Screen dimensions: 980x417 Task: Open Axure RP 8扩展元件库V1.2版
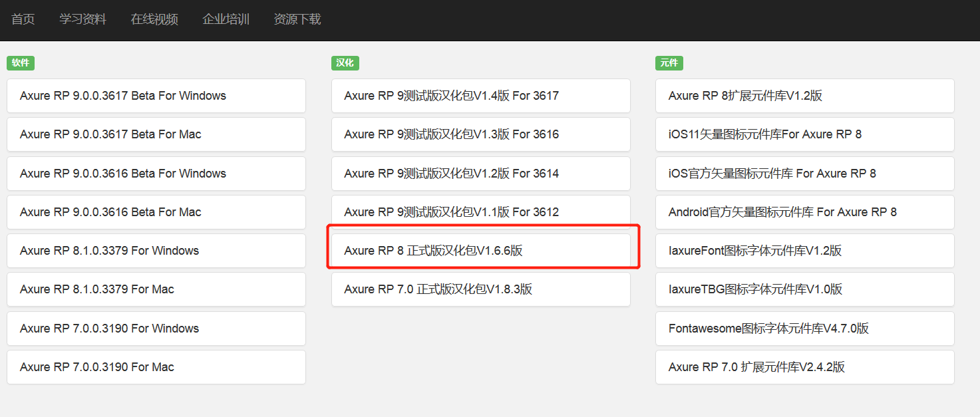click(x=805, y=96)
